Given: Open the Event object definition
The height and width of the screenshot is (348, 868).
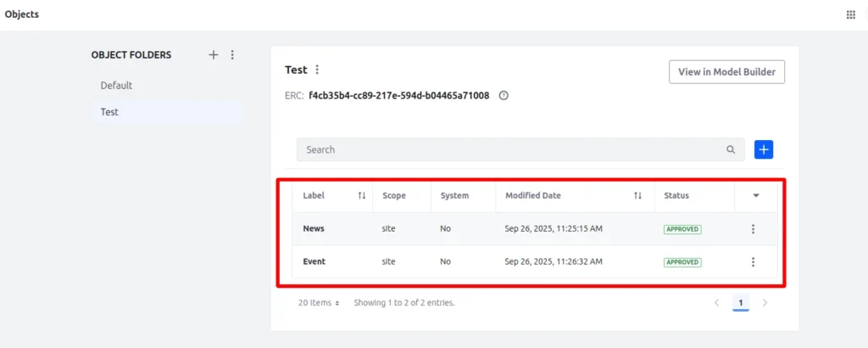Looking at the screenshot, I should coord(314,261).
